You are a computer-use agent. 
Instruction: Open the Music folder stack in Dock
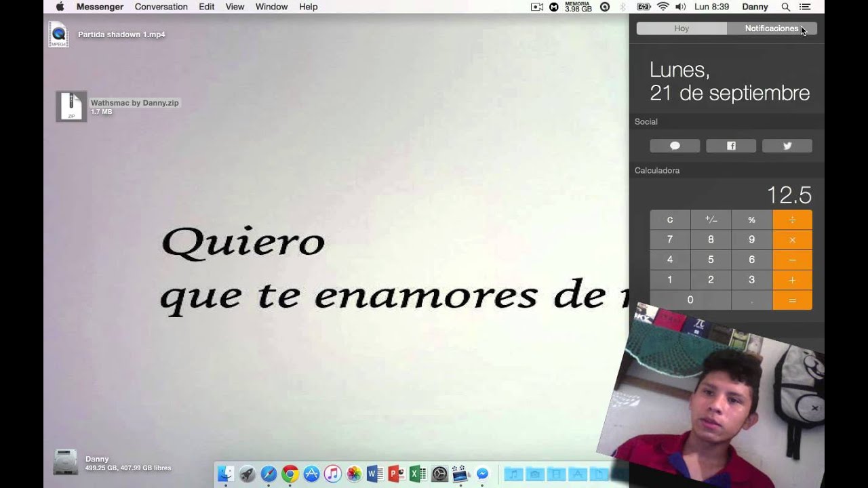pos(513,474)
